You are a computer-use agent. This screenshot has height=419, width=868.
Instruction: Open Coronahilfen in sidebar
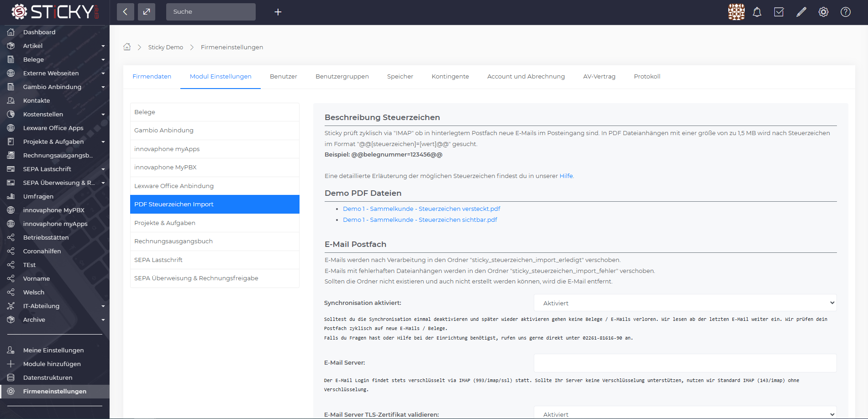pyautogui.click(x=55, y=251)
